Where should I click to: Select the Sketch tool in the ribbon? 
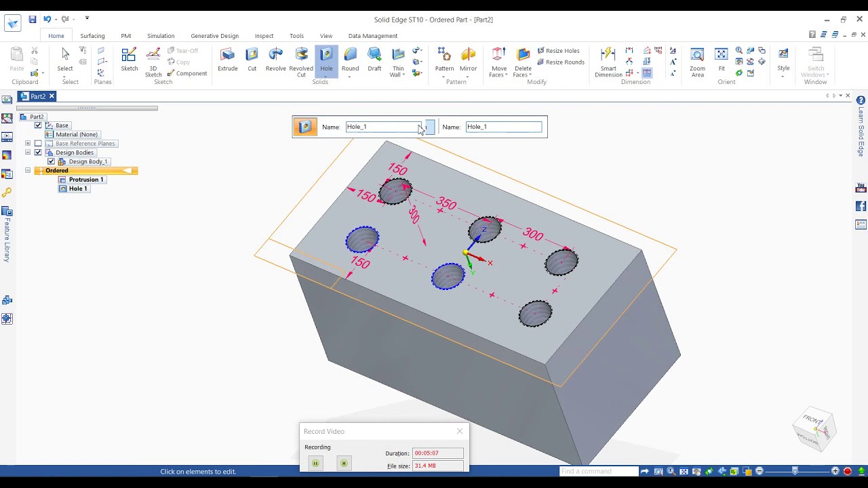(x=129, y=60)
